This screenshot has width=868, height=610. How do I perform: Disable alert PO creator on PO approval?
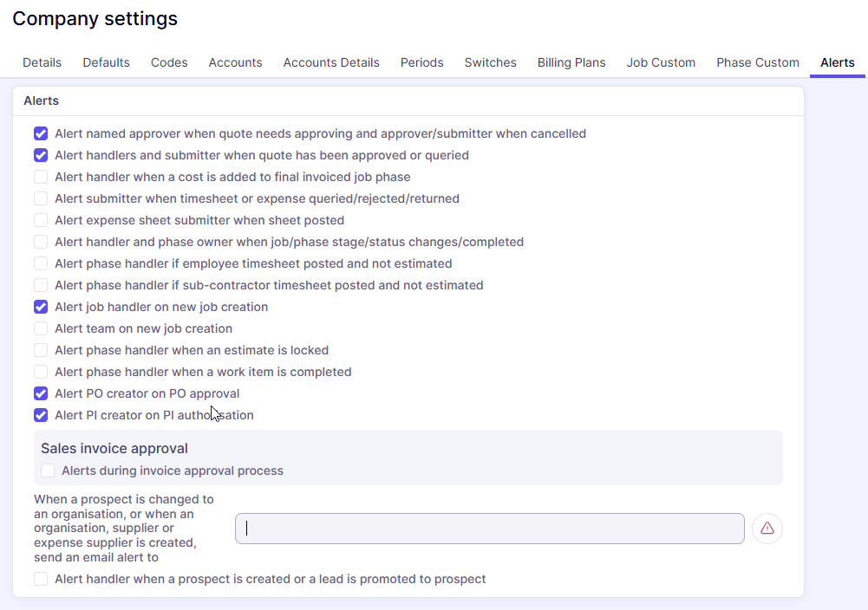[41, 393]
